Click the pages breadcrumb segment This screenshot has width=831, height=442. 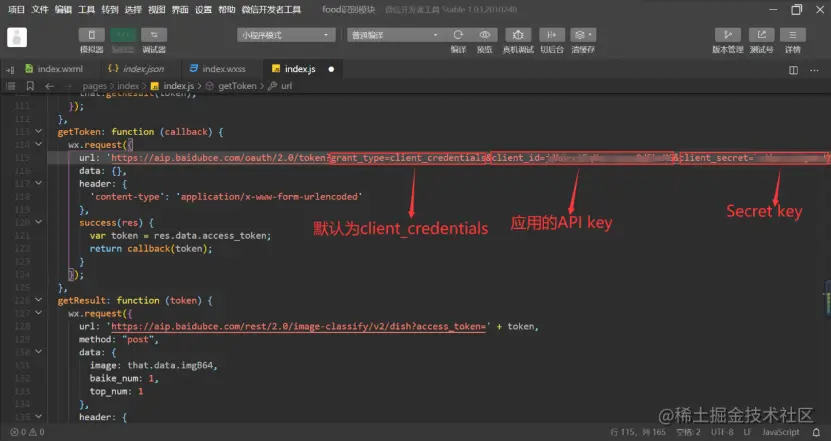pos(94,86)
